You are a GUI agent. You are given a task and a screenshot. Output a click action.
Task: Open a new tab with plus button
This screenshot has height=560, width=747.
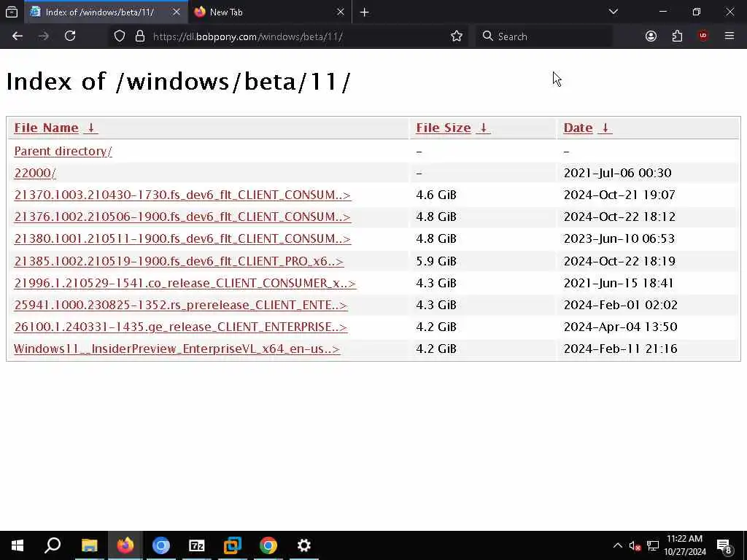click(365, 12)
